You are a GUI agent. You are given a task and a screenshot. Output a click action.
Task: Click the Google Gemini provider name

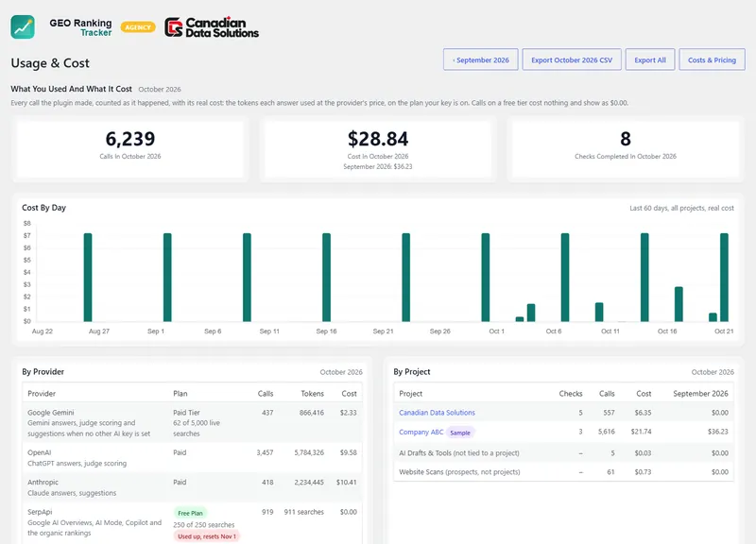[x=51, y=413]
